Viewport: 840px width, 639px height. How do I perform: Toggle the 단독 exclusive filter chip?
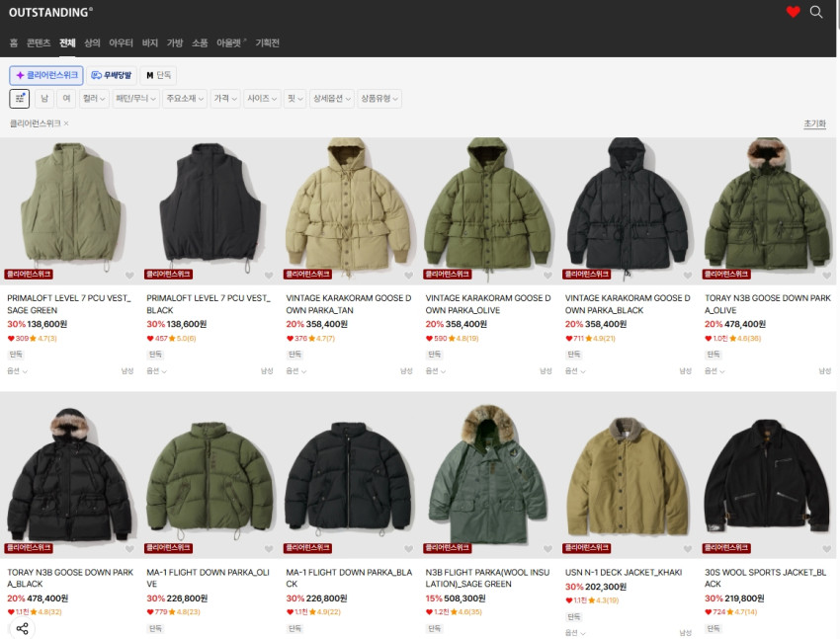(158, 75)
